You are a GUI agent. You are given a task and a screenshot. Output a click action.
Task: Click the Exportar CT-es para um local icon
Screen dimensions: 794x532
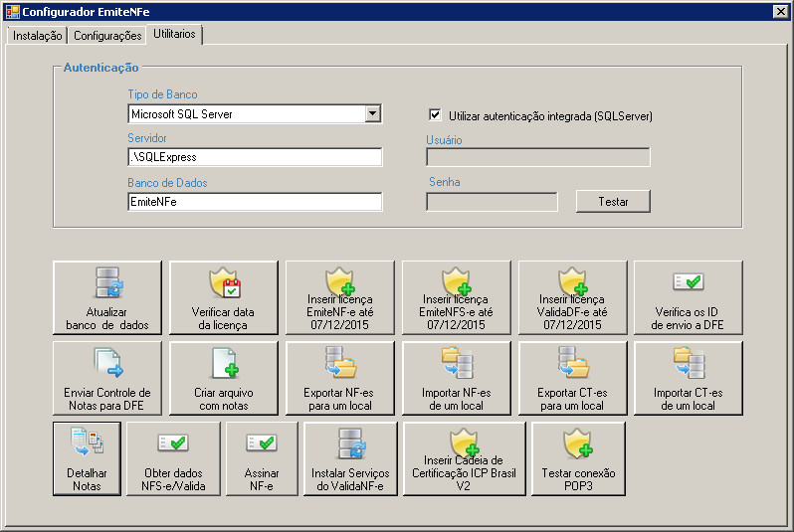[x=574, y=362]
